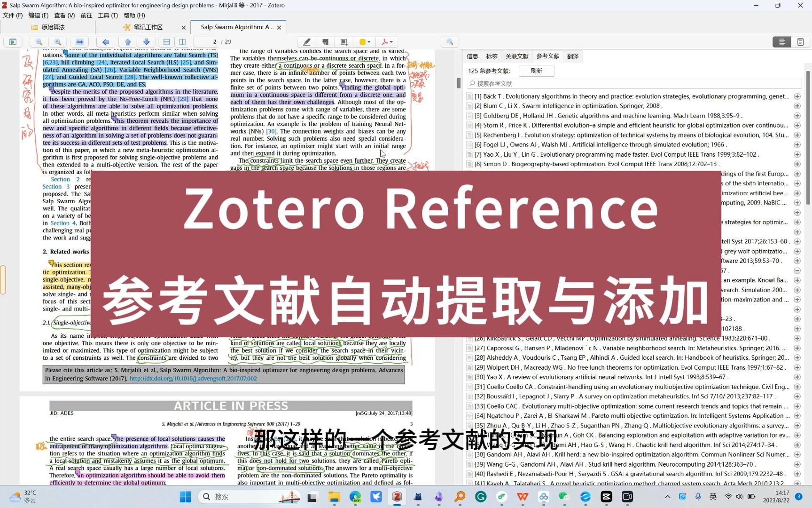This screenshot has width=812, height=508.
Task: Remove reference with the minus icon at row 19
Action: pyautogui.click(x=797, y=271)
